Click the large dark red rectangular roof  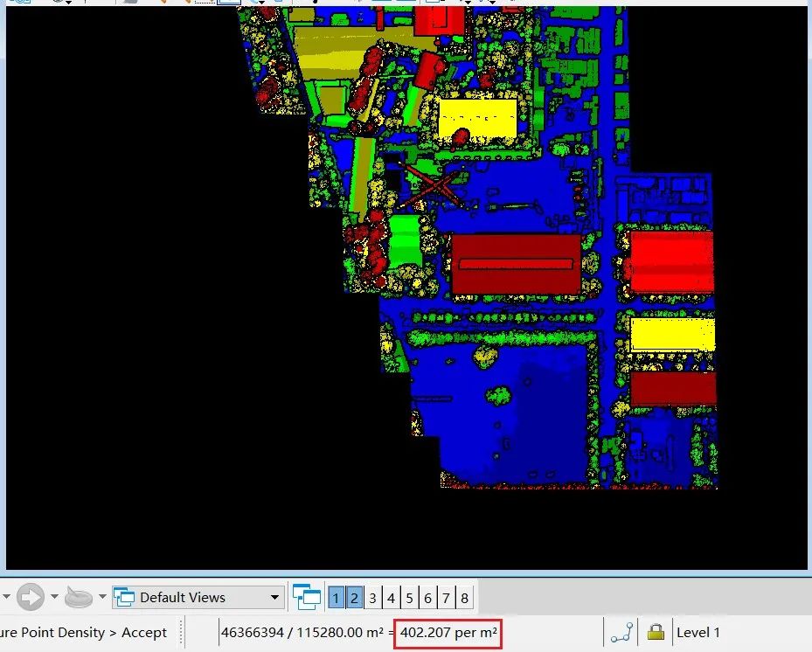click(516, 264)
